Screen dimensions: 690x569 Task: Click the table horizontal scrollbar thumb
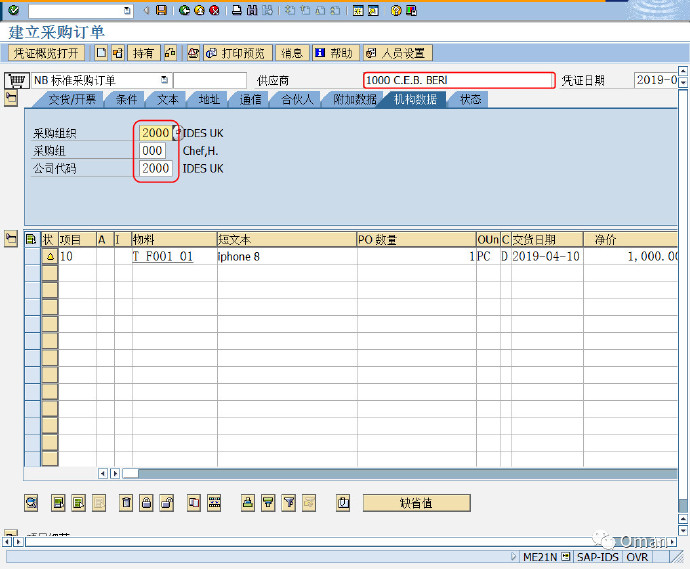click(x=130, y=474)
